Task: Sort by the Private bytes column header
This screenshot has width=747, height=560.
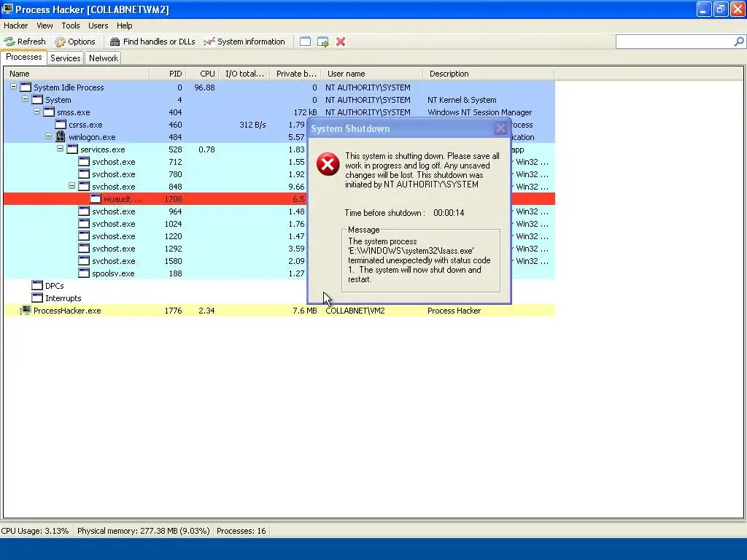Action: pos(295,74)
